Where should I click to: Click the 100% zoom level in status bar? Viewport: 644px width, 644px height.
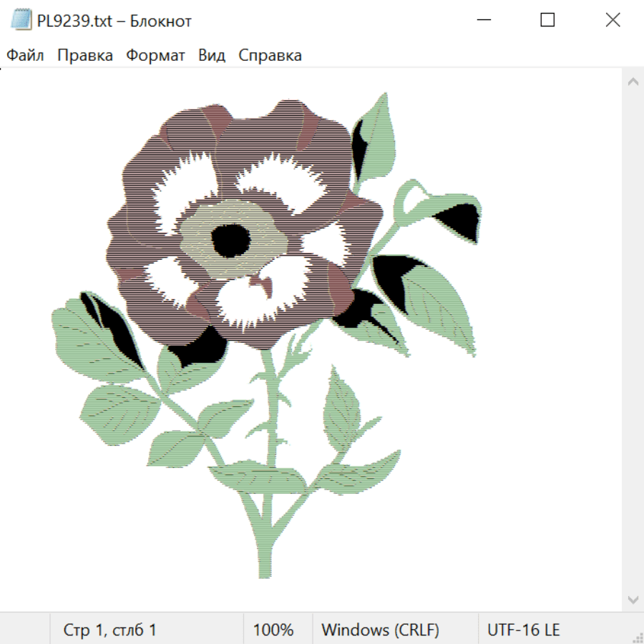273,630
